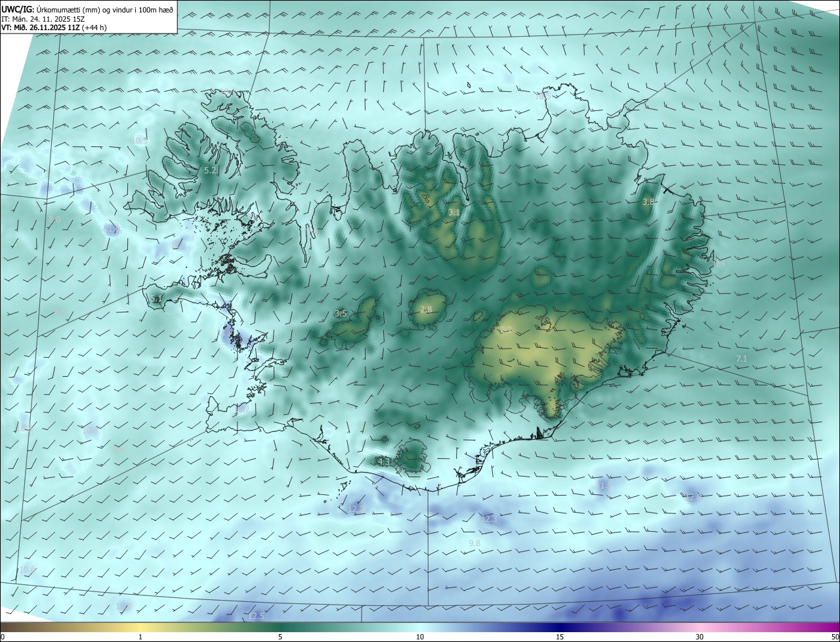Image resolution: width=840 pixels, height=642 pixels.
Task: Click the 'UWC/IG: Úrkomumætti' title line
Action: pyautogui.click(x=87, y=9)
